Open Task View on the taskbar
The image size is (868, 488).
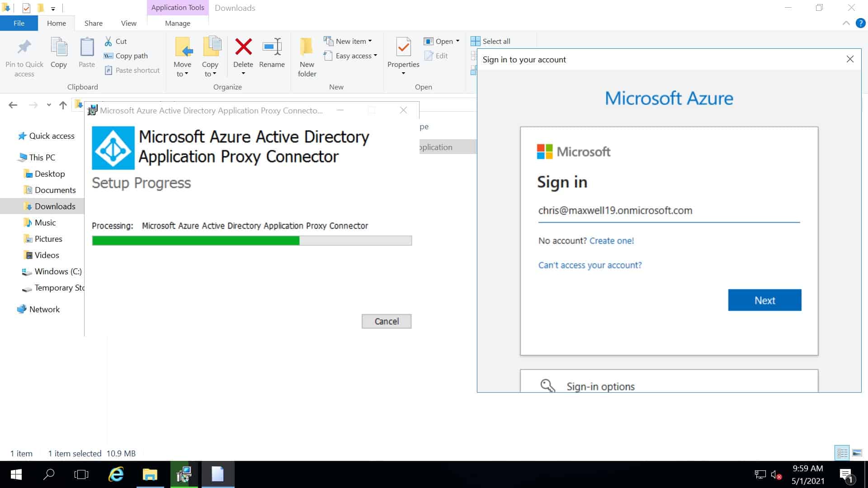81,474
